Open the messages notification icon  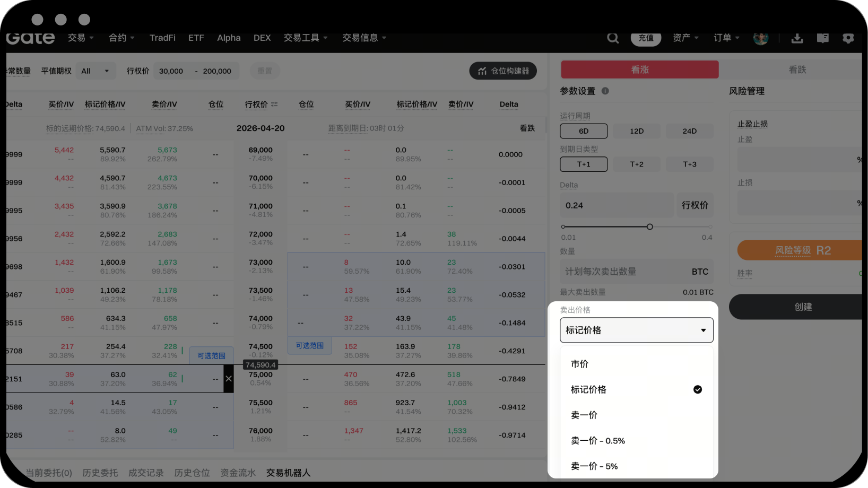822,38
